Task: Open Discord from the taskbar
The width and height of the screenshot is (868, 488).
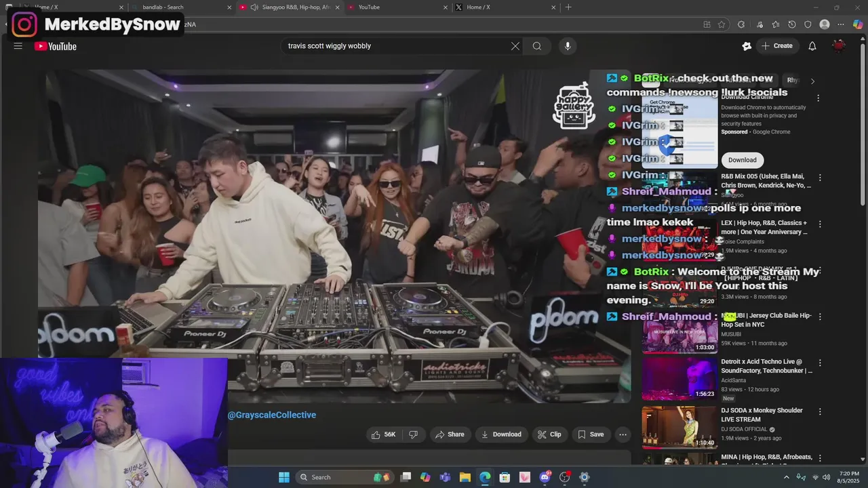Action: tap(545, 477)
